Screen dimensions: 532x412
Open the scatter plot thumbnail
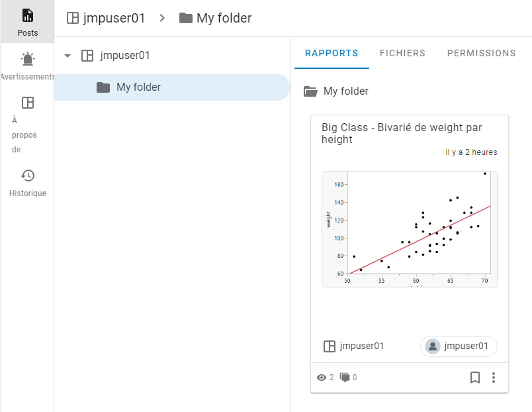[x=409, y=229]
